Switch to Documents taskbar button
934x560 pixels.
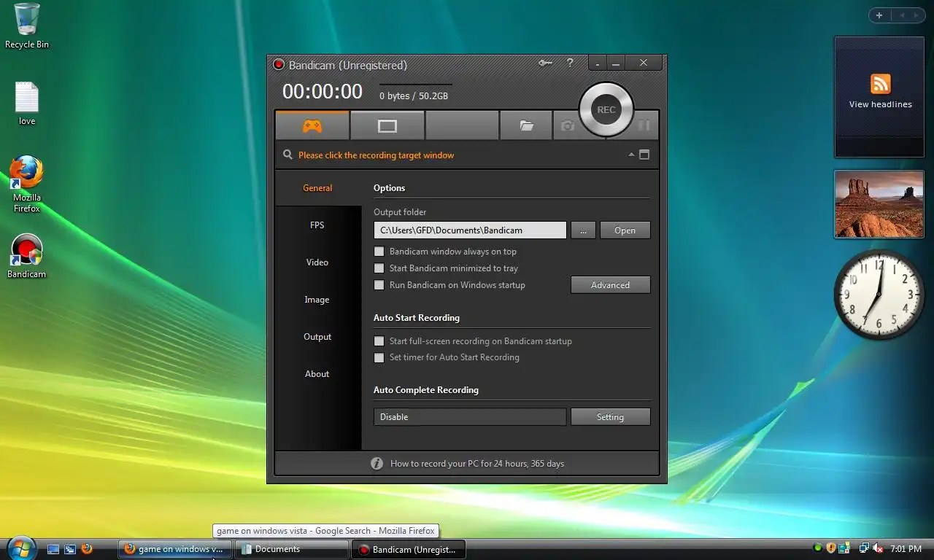[x=292, y=549]
